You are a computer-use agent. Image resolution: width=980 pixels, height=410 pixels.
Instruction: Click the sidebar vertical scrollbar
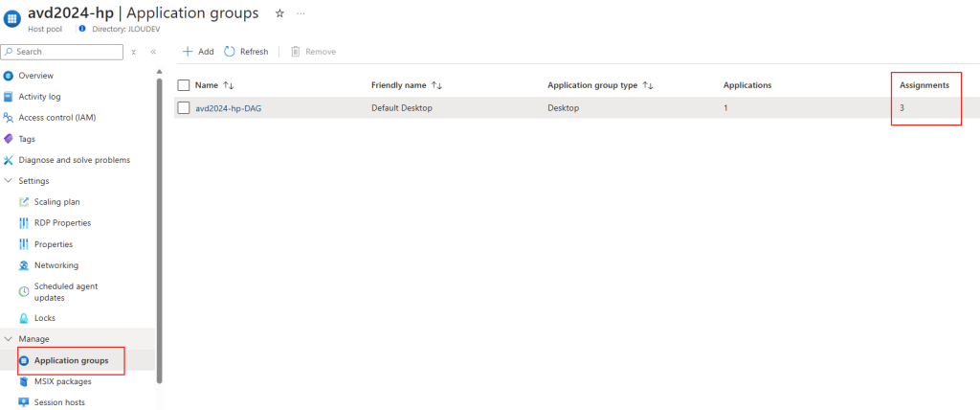pyautogui.click(x=160, y=230)
